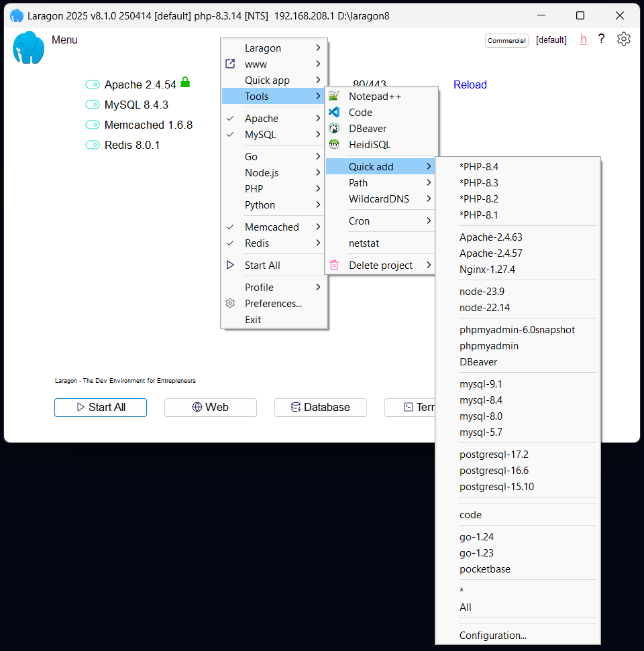Image resolution: width=644 pixels, height=651 pixels.
Task: Launch VS Code via its icon
Action: [333, 112]
